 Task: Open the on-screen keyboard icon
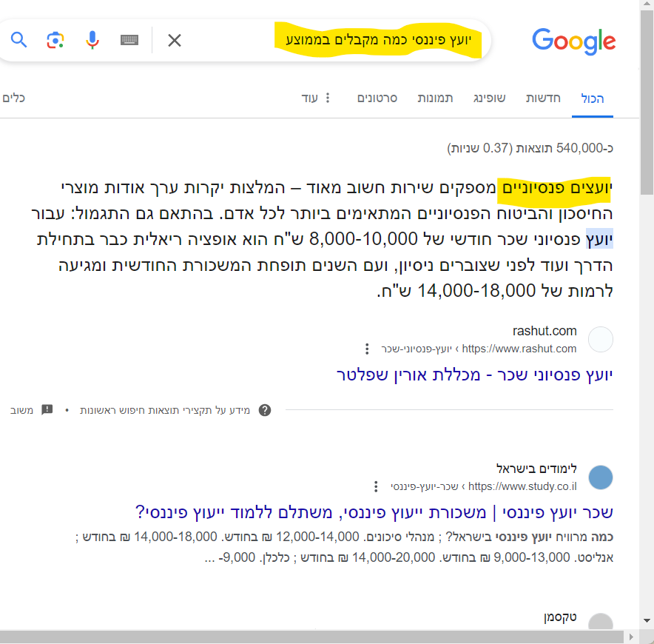(x=129, y=40)
